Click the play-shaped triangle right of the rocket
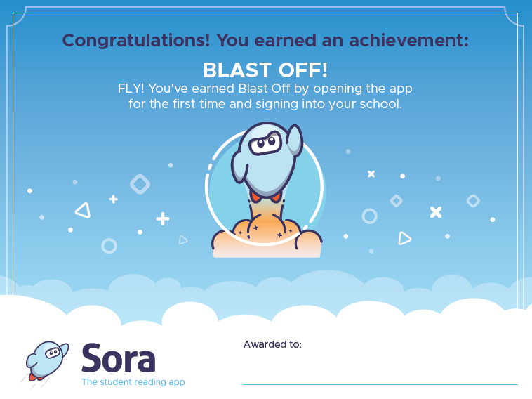This screenshot has height=399, width=532. 404,238
